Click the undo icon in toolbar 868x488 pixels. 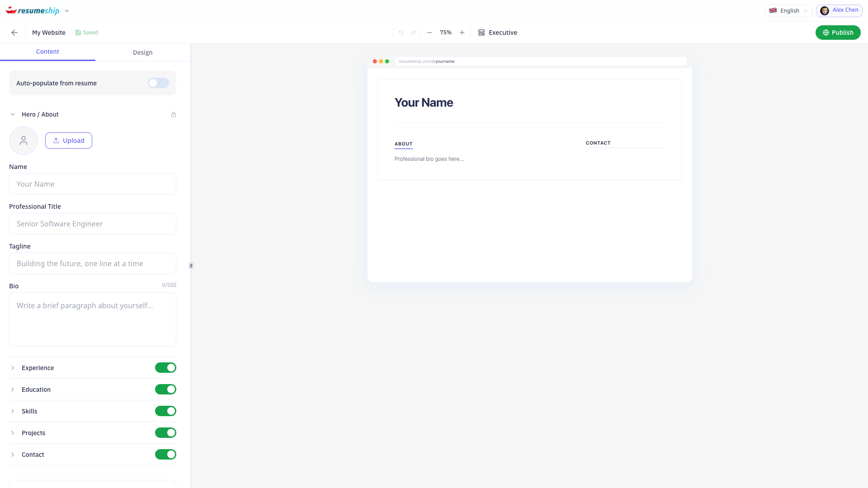pyautogui.click(x=401, y=33)
